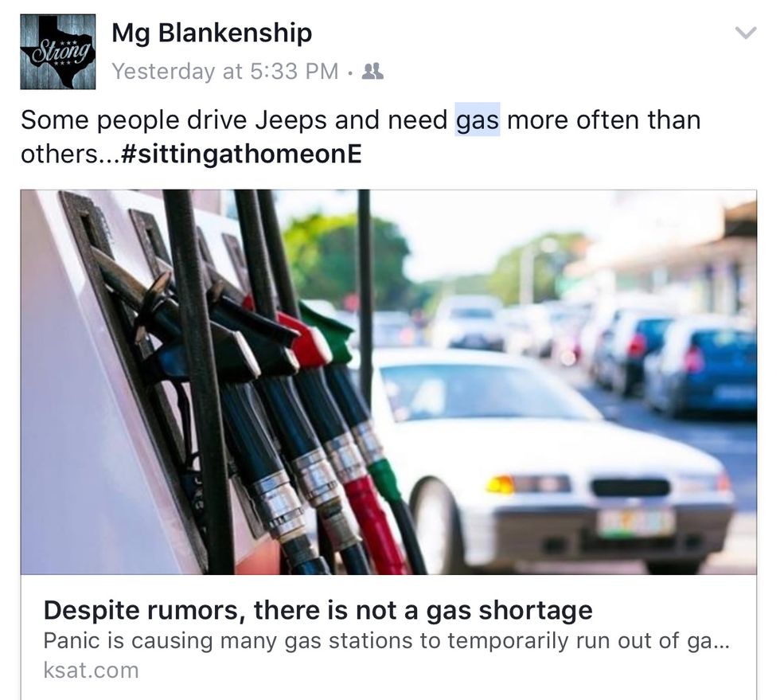Open the gas pump article preview image
This screenshot has width=780, height=700.
click(388, 382)
